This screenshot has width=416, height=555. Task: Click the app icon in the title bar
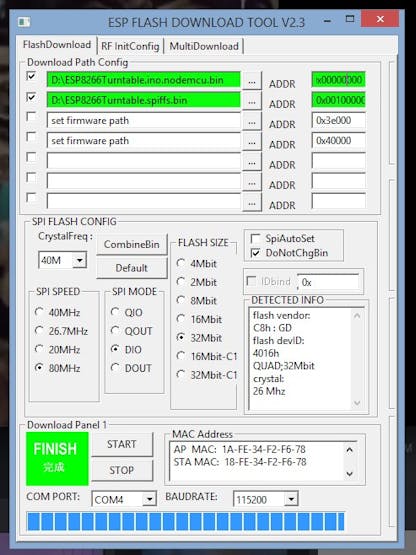pos(24,22)
